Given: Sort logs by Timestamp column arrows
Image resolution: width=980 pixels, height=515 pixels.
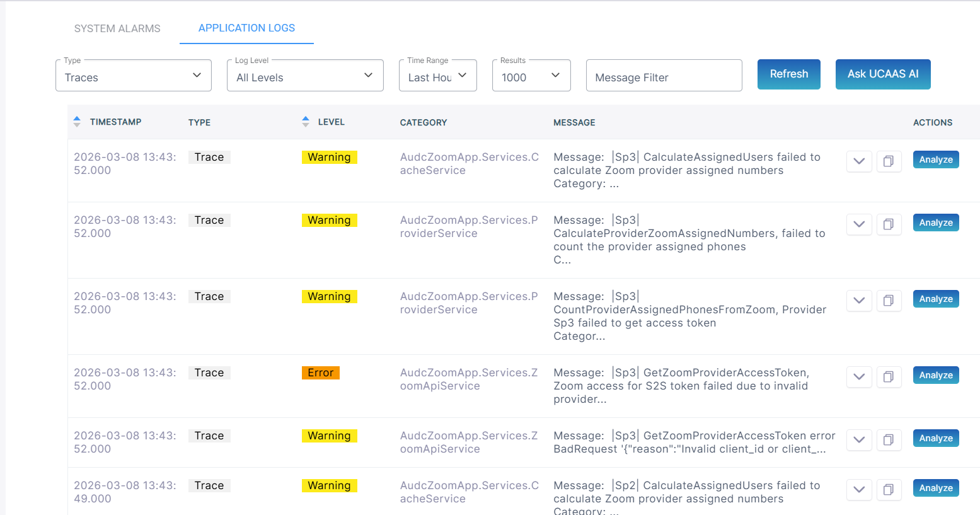Looking at the screenshot, I should [77, 122].
